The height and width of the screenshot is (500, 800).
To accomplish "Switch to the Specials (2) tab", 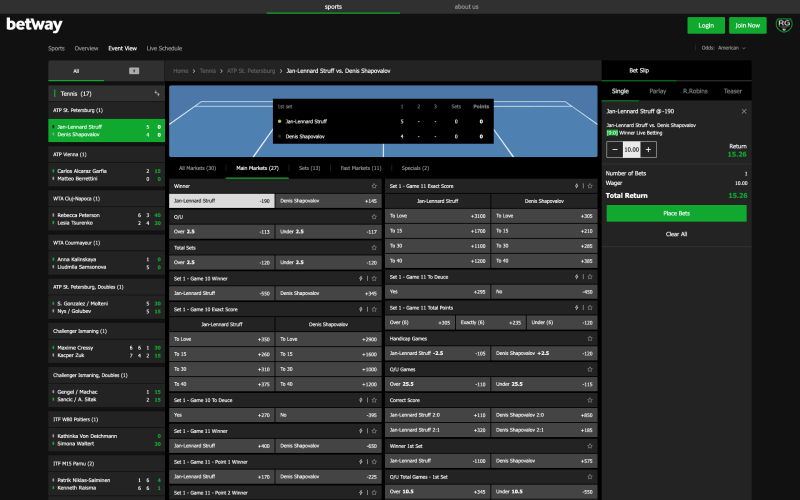I will coord(415,168).
